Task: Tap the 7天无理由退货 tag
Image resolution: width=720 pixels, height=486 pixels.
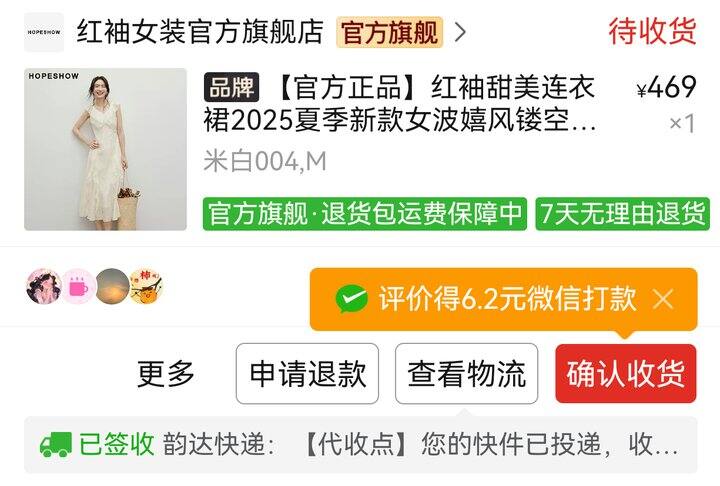Action: coord(622,214)
